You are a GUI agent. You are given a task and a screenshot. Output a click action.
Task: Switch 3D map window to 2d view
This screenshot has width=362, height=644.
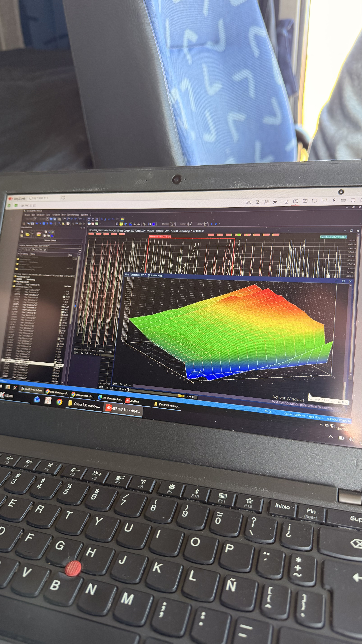[121, 384]
